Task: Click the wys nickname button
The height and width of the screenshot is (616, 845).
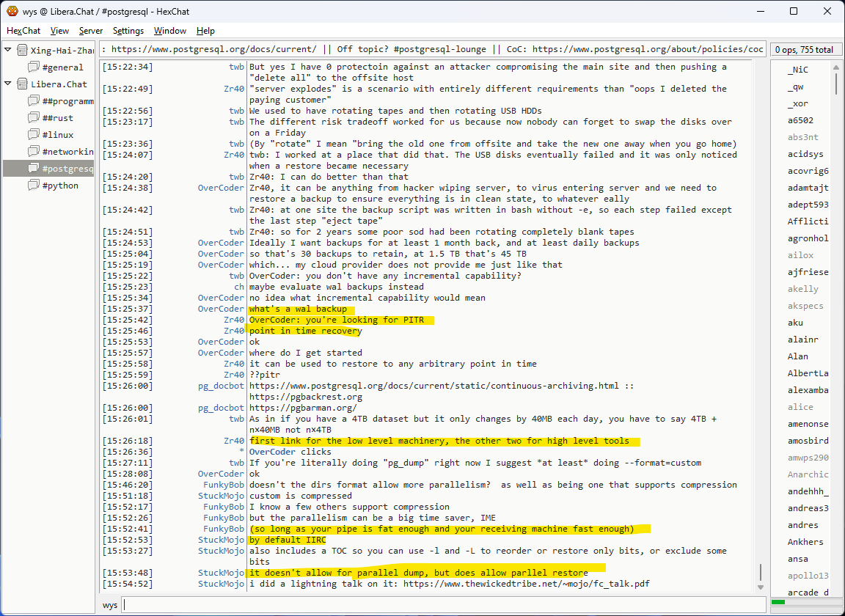Action: point(110,605)
